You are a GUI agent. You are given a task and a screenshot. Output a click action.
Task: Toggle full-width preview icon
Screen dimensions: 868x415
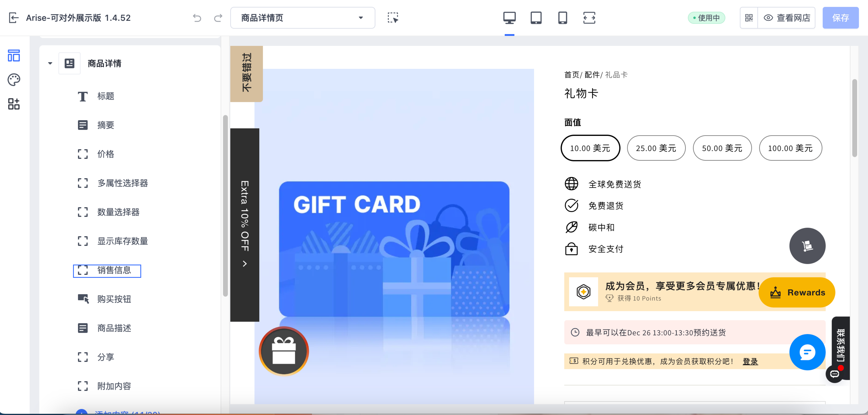pyautogui.click(x=589, y=18)
